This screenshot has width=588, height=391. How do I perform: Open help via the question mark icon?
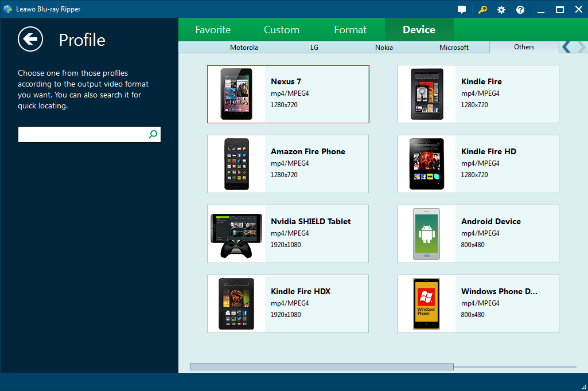coord(520,10)
